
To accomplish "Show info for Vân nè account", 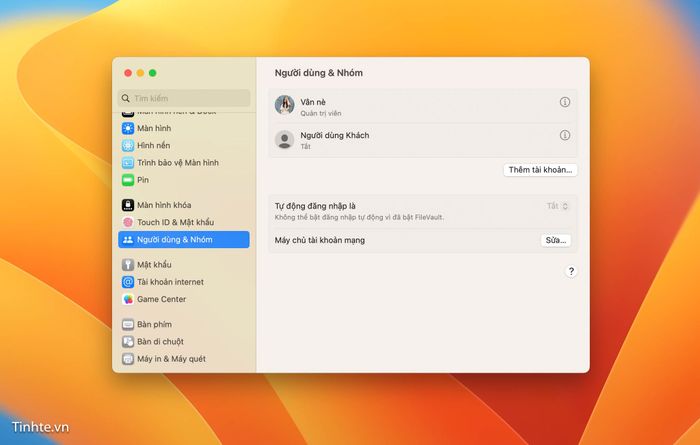I will tap(565, 102).
